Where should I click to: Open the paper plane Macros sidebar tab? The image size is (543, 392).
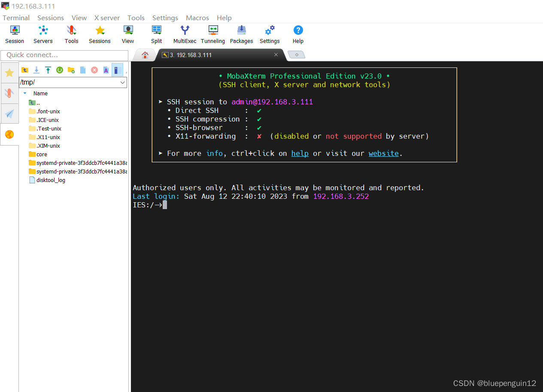coord(9,114)
